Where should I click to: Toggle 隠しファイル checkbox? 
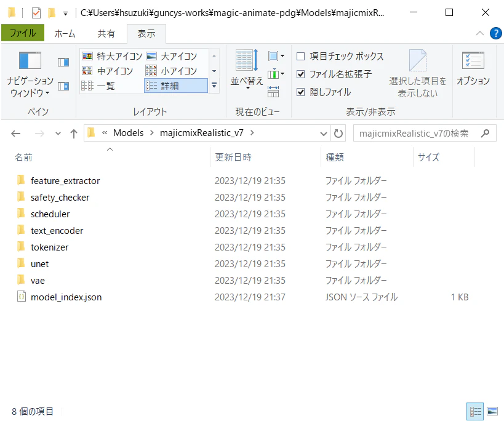tap(300, 92)
